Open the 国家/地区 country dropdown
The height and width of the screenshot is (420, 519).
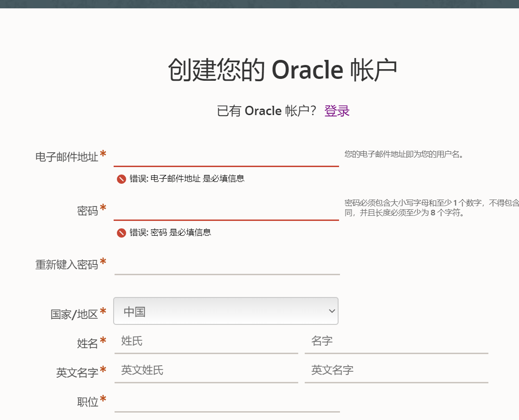(x=226, y=311)
